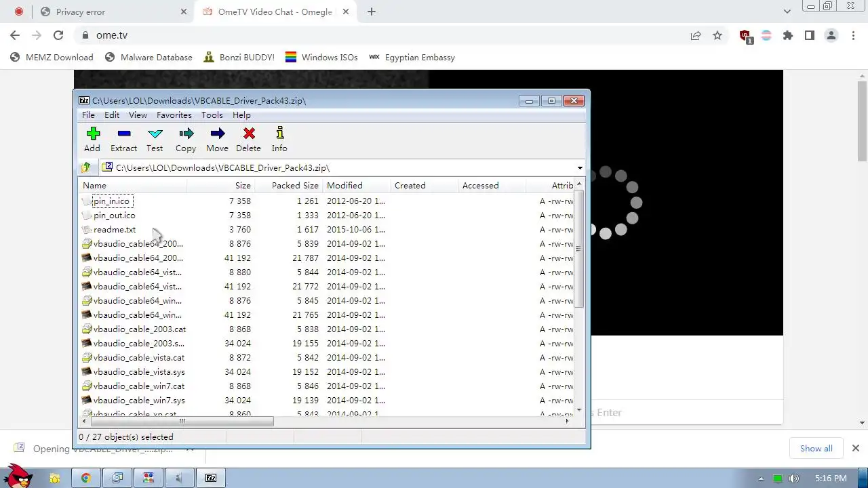The image size is (868, 488).
Task: Open Chrome three-dot menu
Action: pyautogui.click(x=853, y=35)
